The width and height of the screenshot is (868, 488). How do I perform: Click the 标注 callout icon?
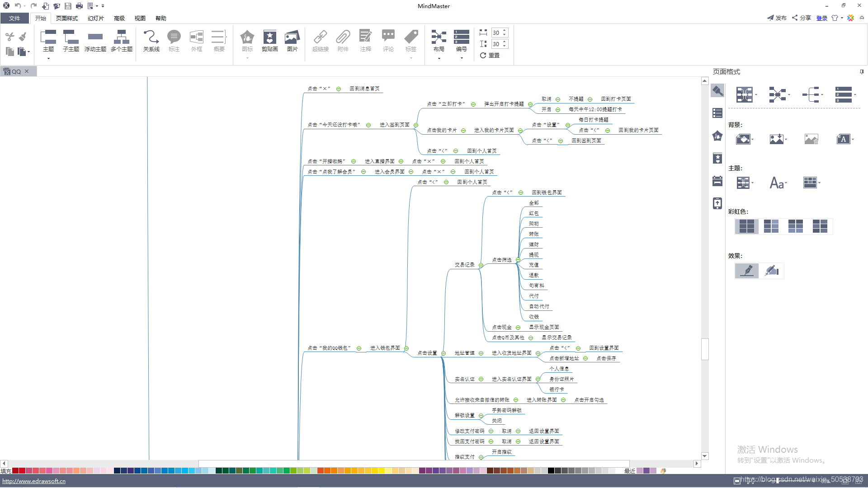pyautogui.click(x=174, y=41)
